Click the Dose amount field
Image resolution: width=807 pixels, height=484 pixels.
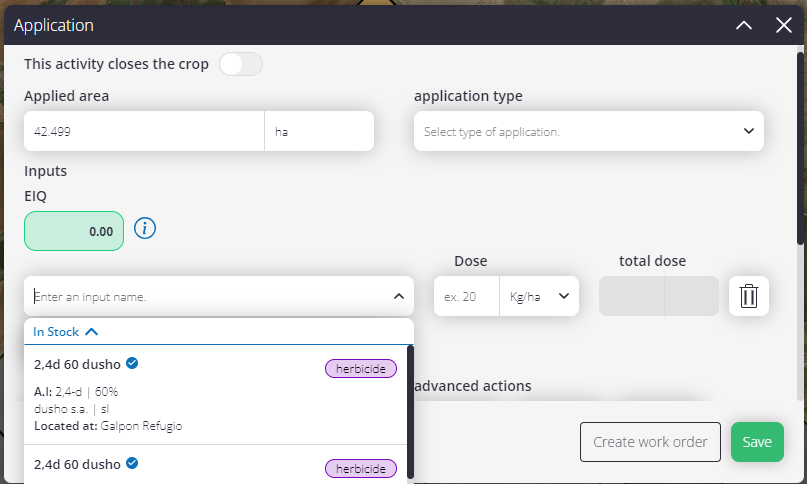[x=466, y=296]
